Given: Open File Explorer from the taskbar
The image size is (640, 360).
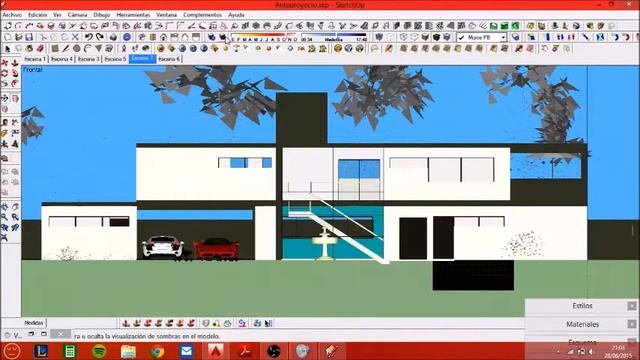Looking at the screenshot, I should 128,351.
